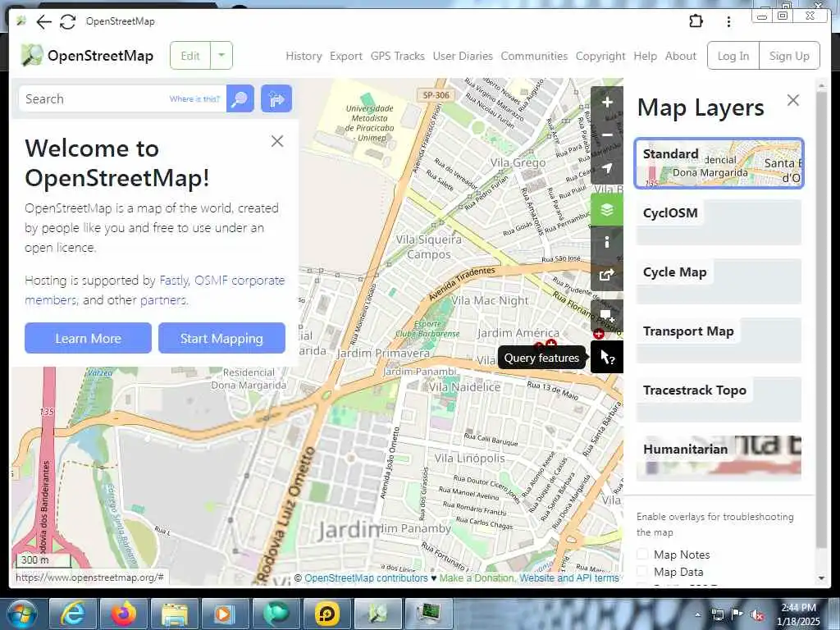Close the Map Layers panel
Image resolution: width=840 pixels, height=630 pixels.
[793, 100]
